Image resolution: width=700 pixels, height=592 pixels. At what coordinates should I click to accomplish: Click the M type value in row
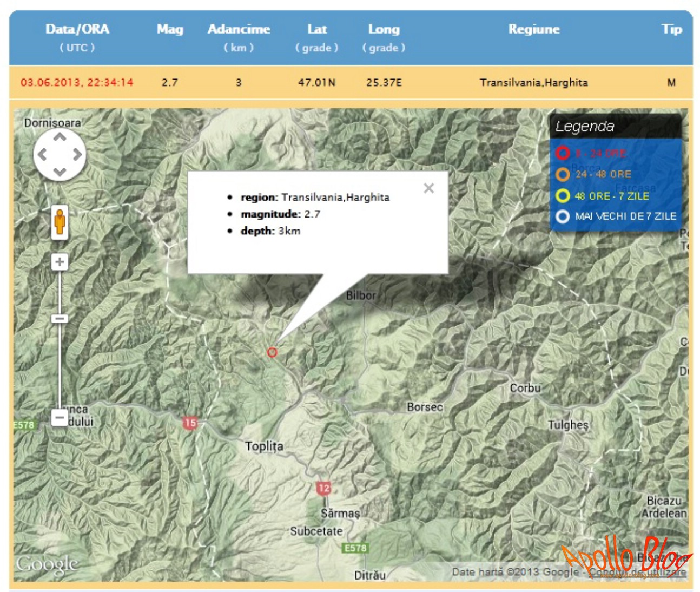pyautogui.click(x=671, y=82)
